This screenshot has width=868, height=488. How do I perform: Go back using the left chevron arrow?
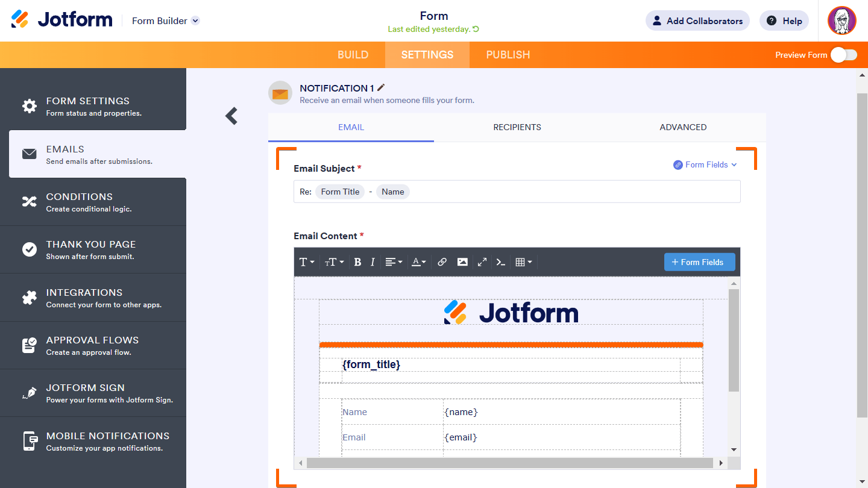click(x=231, y=116)
